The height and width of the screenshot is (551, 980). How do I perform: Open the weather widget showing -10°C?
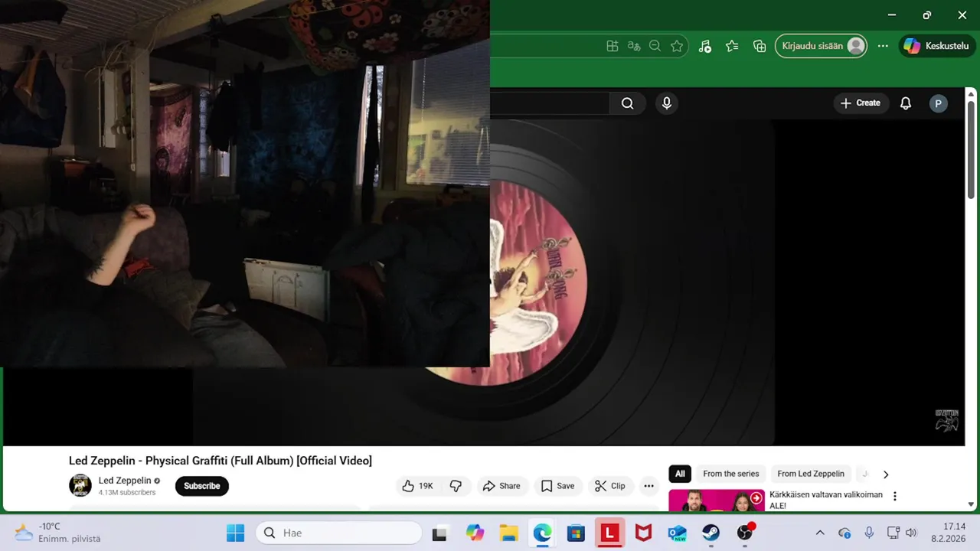(x=58, y=533)
